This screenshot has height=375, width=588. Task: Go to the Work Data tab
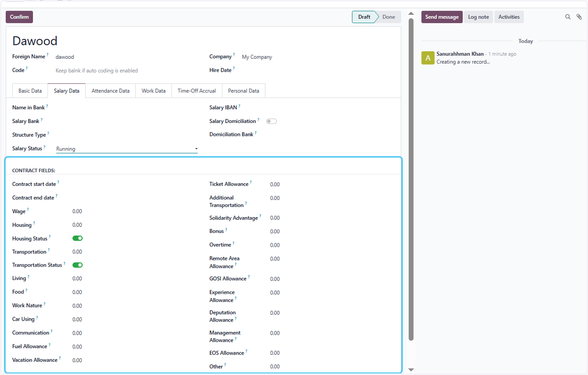pos(153,91)
